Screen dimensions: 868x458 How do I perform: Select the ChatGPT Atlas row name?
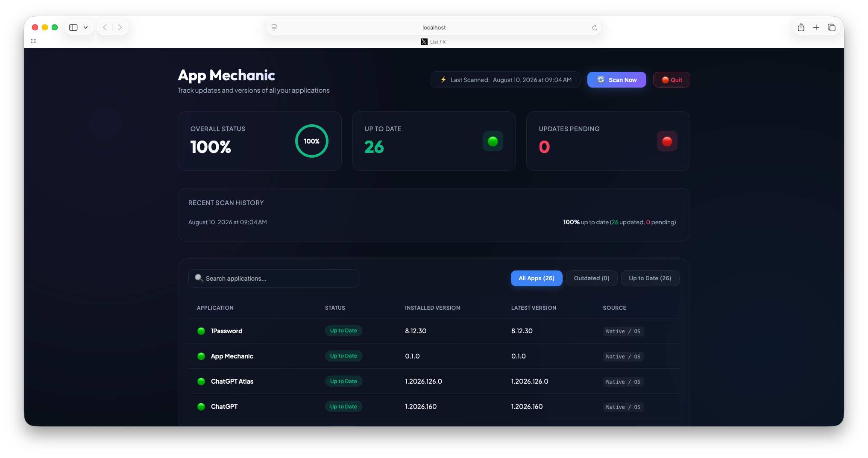tap(232, 382)
